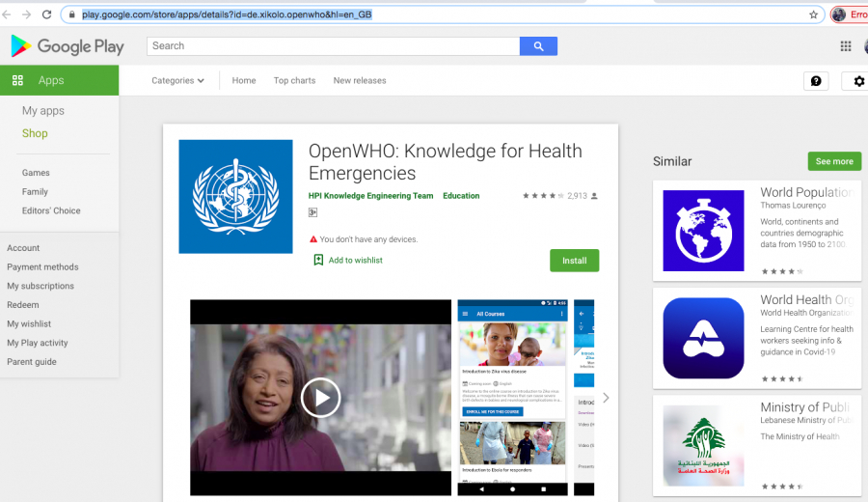Show next screenshots with right chevron

(606, 398)
